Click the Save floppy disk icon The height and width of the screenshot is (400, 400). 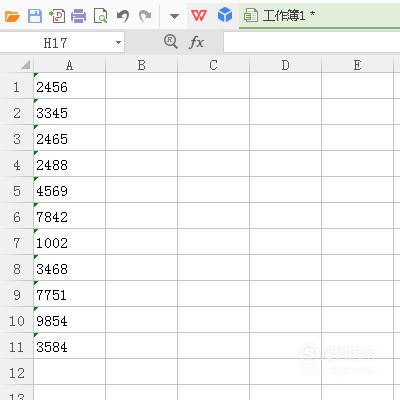[x=35, y=16]
